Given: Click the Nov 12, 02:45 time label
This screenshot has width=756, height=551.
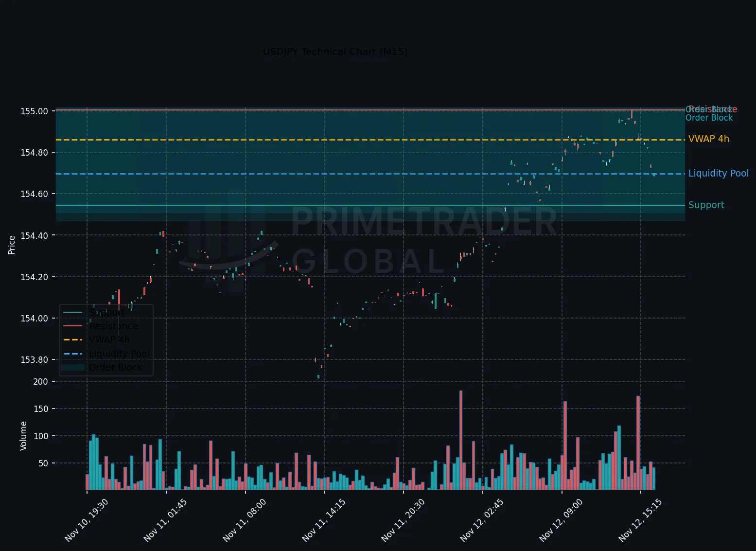Looking at the screenshot, I should tap(482, 520).
